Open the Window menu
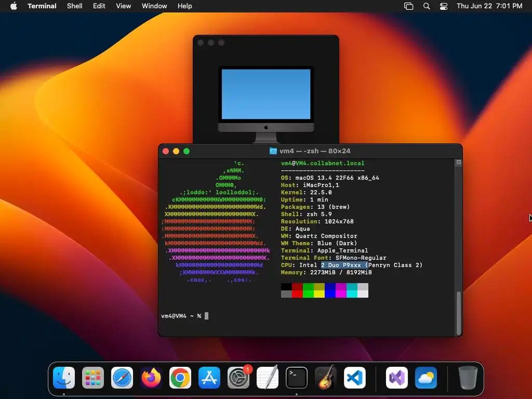The image size is (532, 399). (x=154, y=6)
